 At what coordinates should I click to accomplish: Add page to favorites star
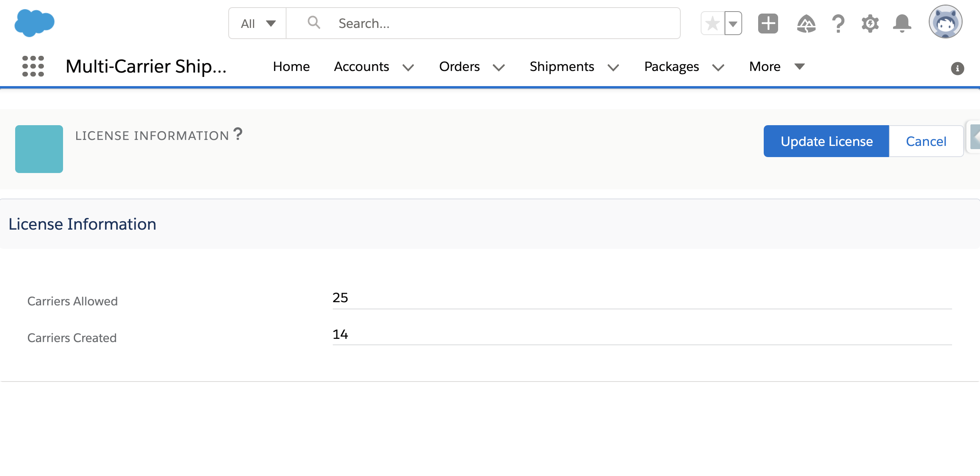coord(713,24)
